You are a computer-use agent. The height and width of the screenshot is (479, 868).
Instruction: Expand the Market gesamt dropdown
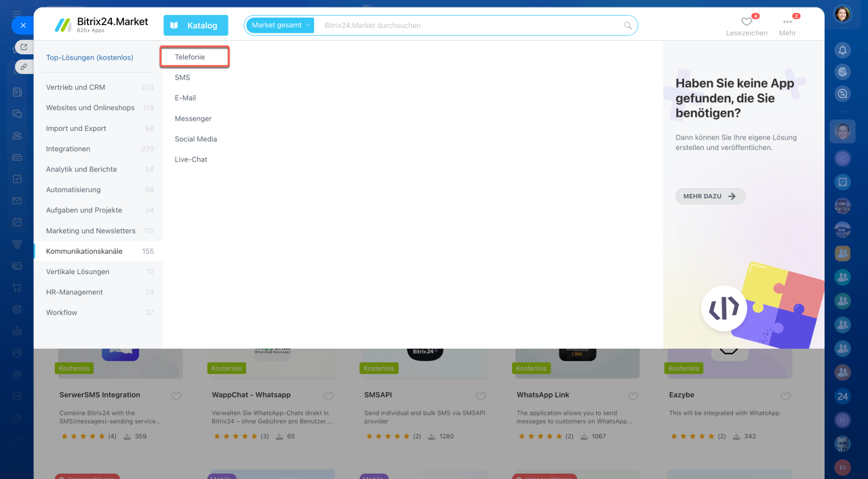point(281,25)
